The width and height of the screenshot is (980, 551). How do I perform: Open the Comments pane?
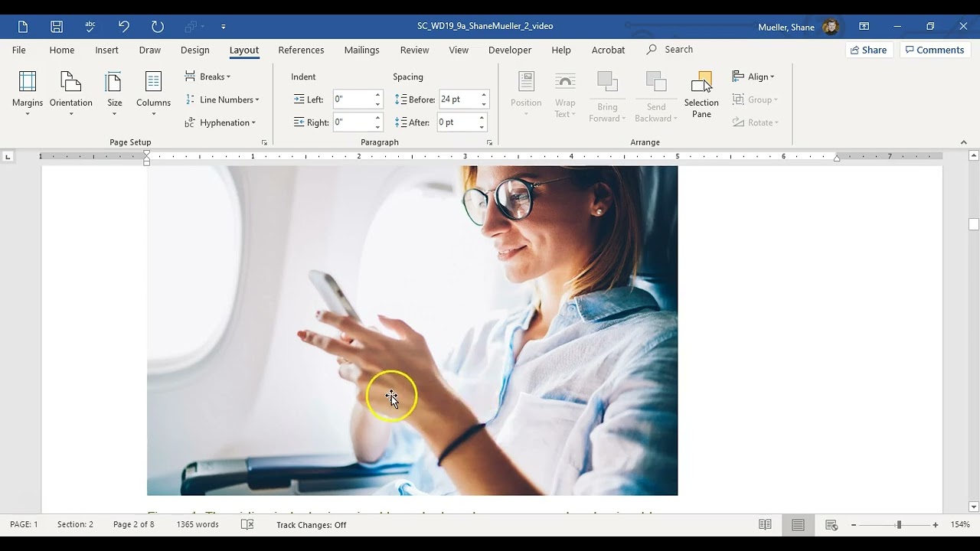point(934,50)
